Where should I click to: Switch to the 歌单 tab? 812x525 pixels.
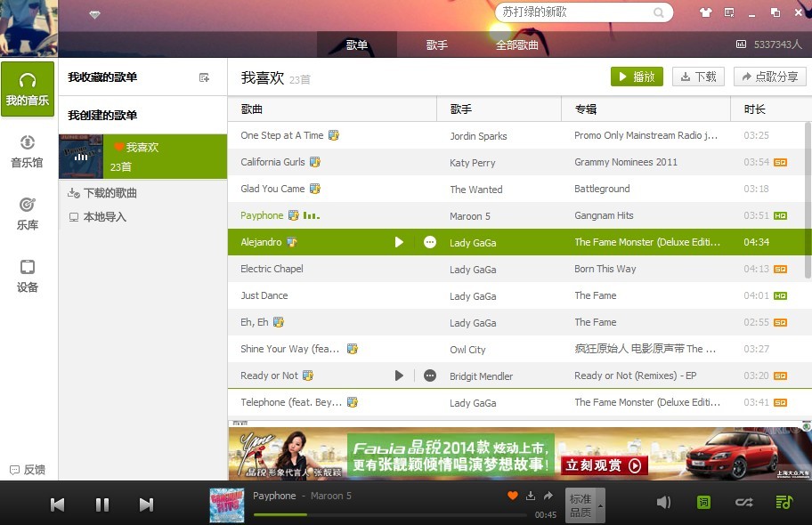click(357, 44)
